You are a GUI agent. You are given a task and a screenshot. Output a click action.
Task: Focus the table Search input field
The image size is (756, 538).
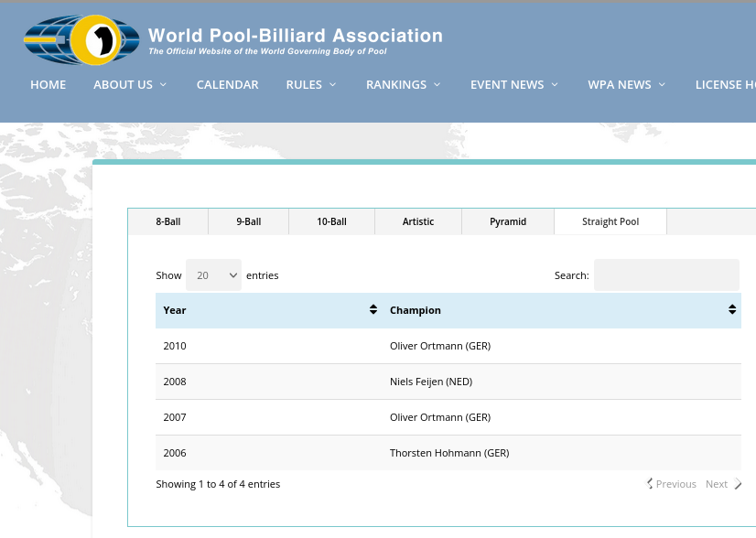point(666,275)
